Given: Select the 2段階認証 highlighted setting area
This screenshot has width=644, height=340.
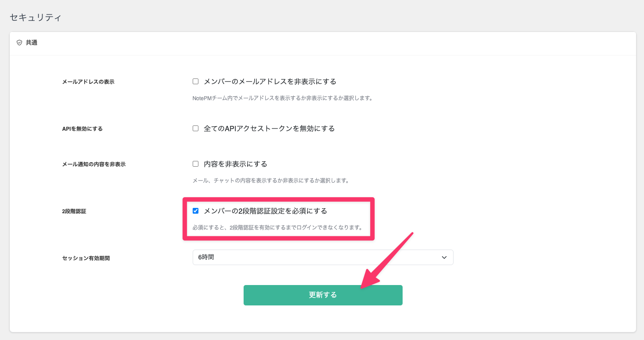Looking at the screenshot, I should point(278,219).
